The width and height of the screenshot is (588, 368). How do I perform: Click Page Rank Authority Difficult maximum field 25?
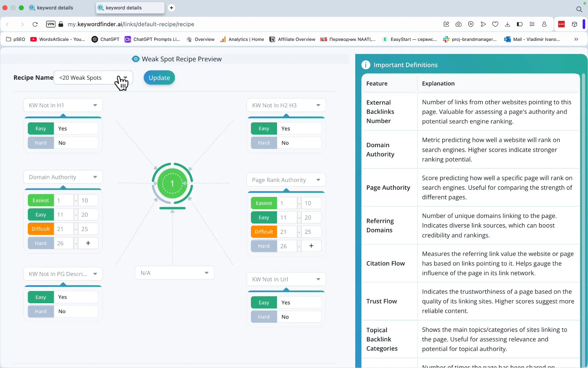pyautogui.click(x=311, y=232)
